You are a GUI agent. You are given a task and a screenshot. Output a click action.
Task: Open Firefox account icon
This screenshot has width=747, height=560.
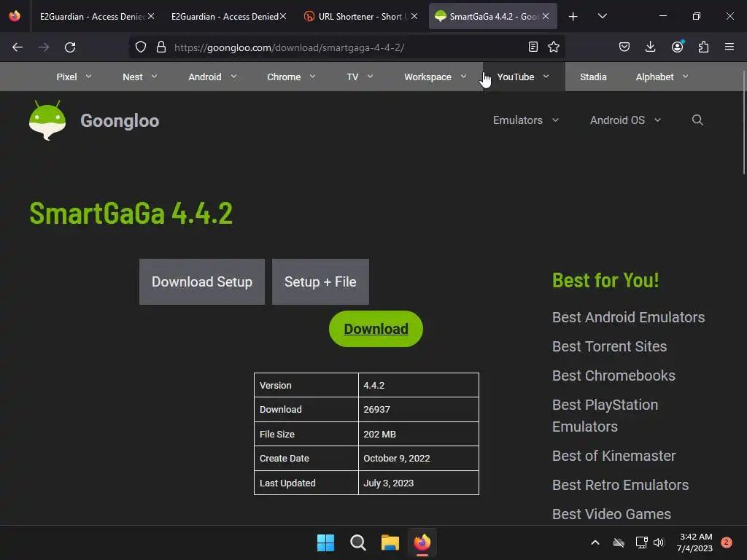677,47
